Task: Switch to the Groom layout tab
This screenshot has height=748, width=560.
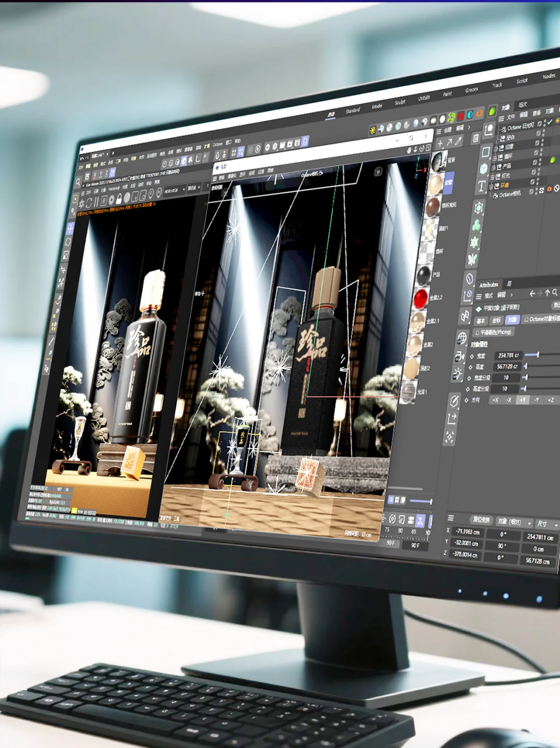Action: [471, 90]
